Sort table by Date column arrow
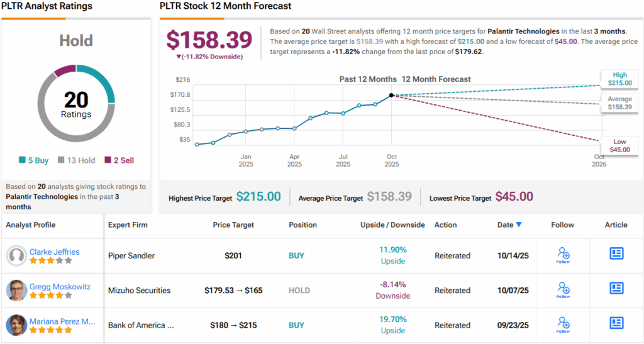Screen dimensions: 644x344 (518, 225)
